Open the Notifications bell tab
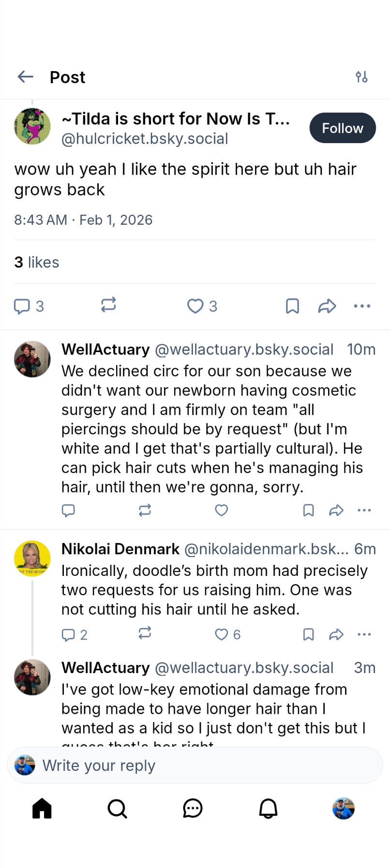 [x=268, y=808]
